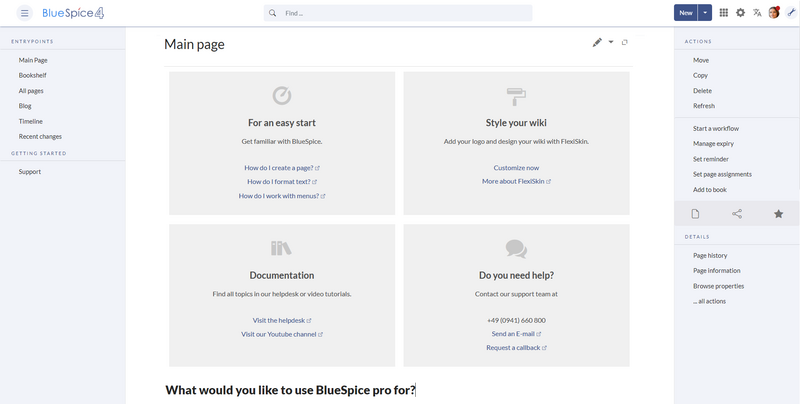Click the phone number +49 (0941) 660 800
This screenshot has height=404, width=800.
[x=516, y=320]
